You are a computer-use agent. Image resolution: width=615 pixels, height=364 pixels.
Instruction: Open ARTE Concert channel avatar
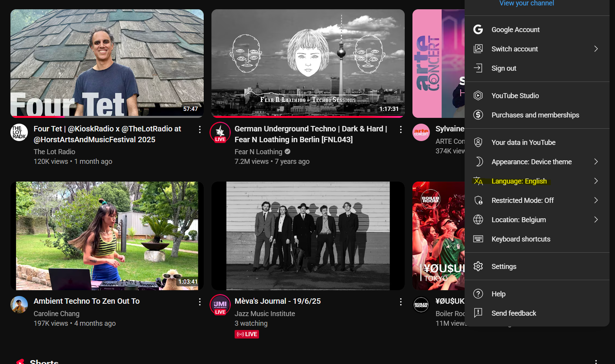point(421,132)
